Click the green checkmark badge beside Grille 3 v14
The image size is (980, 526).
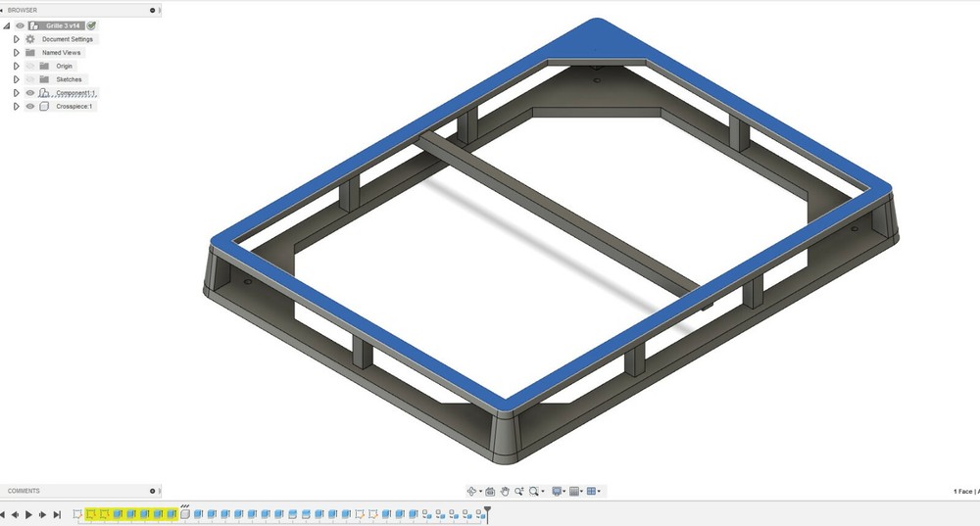click(91, 25)
